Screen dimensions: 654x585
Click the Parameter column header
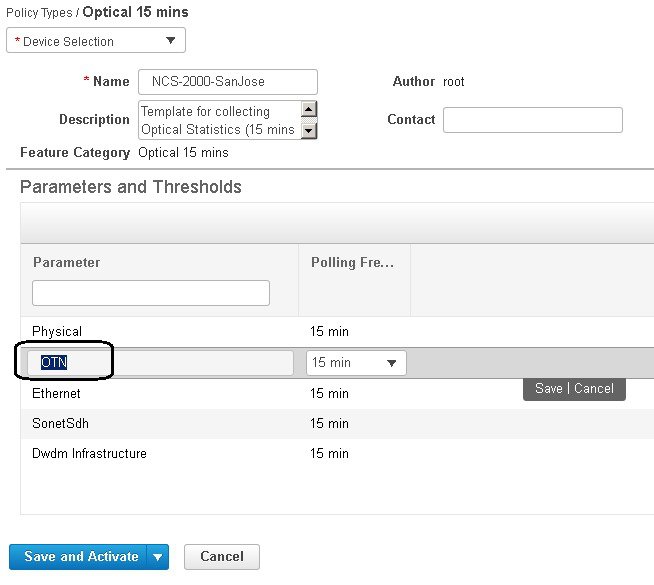click(67, 262)
